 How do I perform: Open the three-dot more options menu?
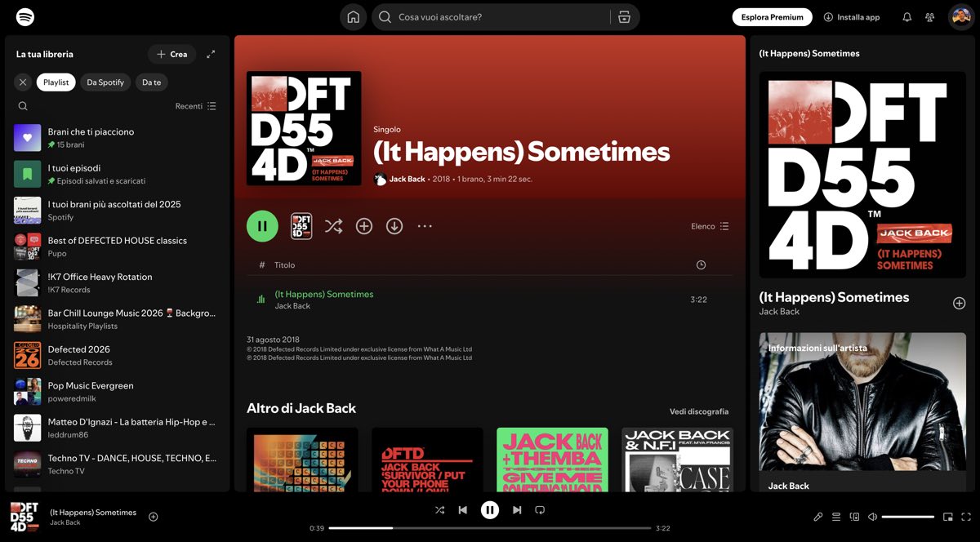pos(425,226)
